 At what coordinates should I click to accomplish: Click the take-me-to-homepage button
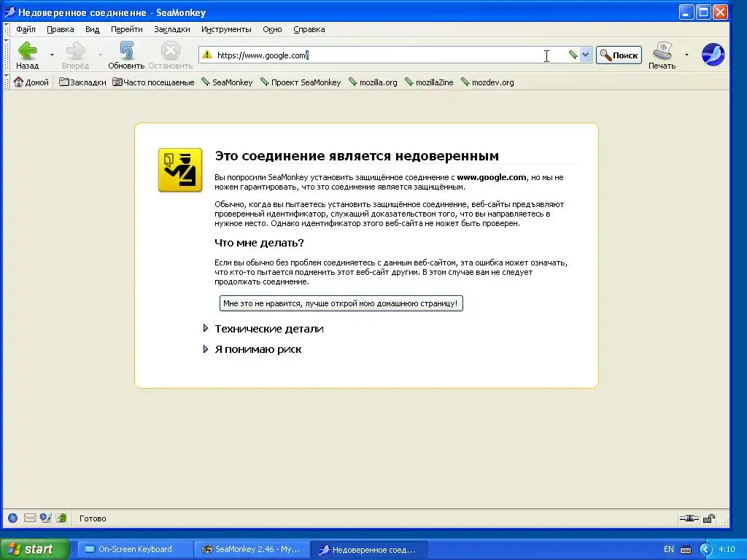341,303
